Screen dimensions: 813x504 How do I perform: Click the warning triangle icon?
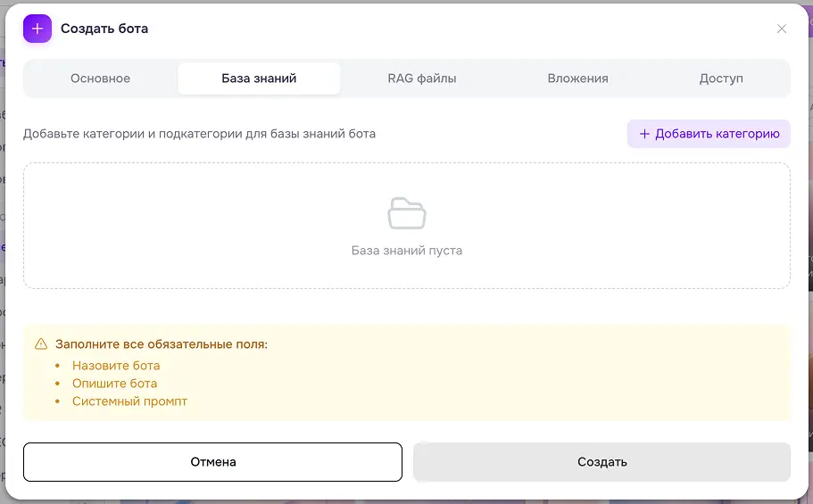tap(41, 343)
